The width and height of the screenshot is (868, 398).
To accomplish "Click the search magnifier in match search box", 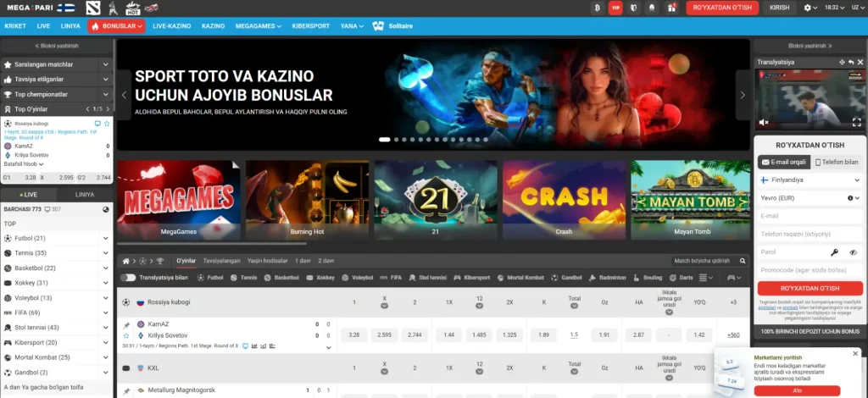I will click(743, 261).
